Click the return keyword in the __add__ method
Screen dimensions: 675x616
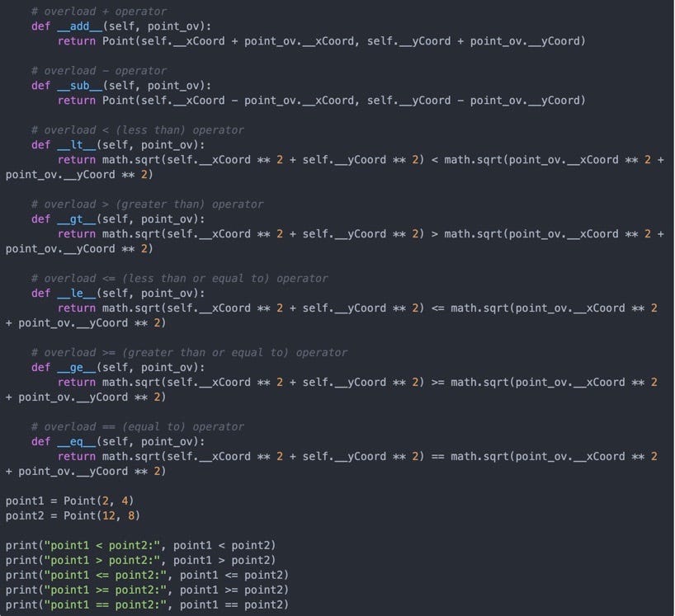(x=77, y=41)
